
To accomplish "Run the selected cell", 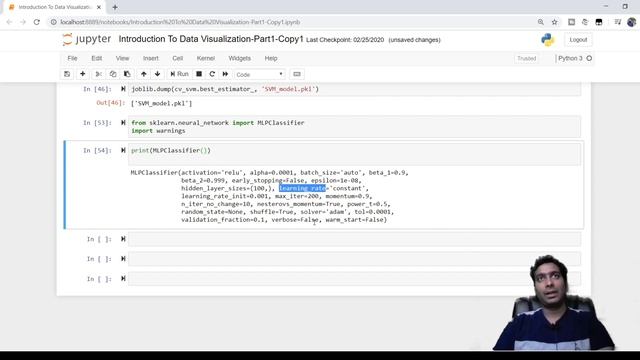I will click(179, 74).
